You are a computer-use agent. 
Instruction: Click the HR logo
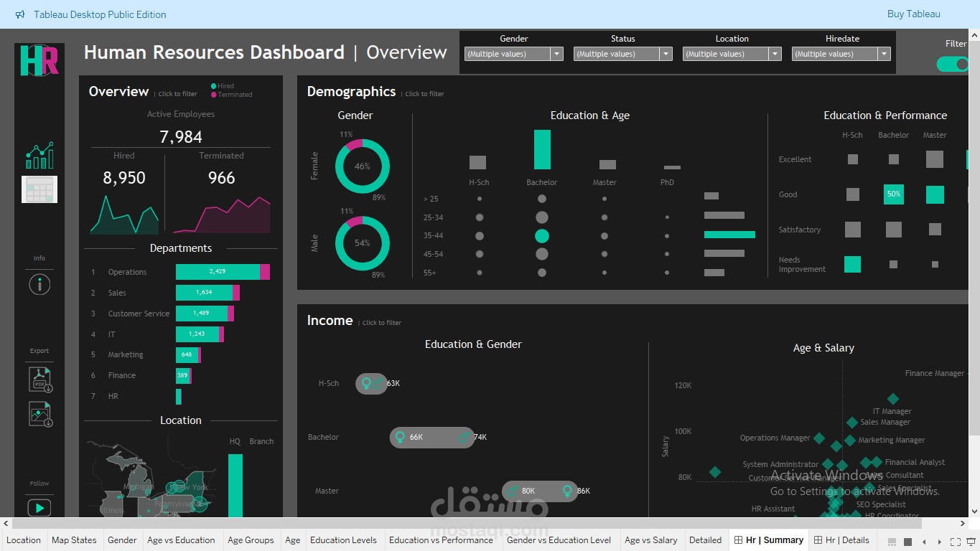[39, 60]
